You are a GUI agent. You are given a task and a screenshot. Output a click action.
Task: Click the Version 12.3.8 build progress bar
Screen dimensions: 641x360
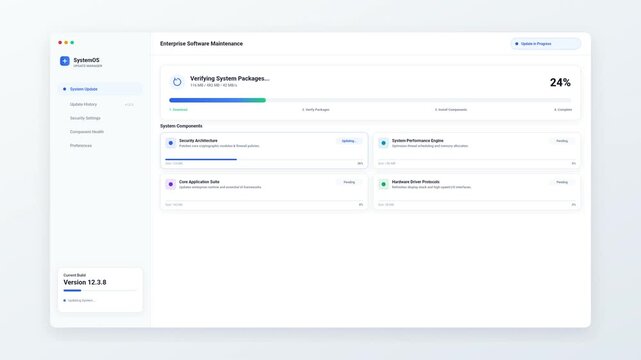100,291
